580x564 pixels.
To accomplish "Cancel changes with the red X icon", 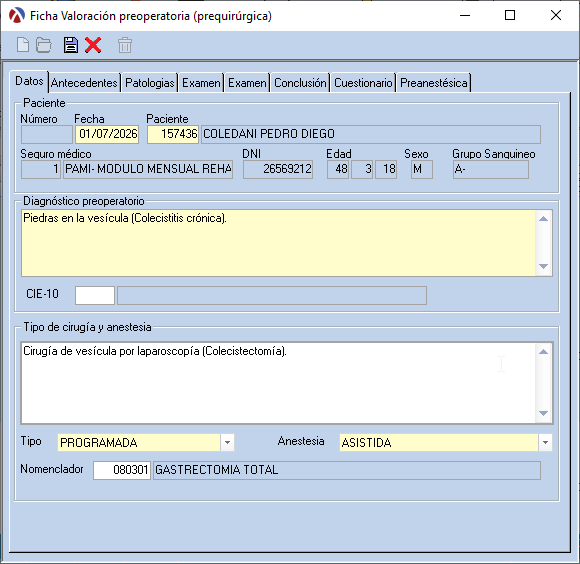I will click(x=93, y=45).
